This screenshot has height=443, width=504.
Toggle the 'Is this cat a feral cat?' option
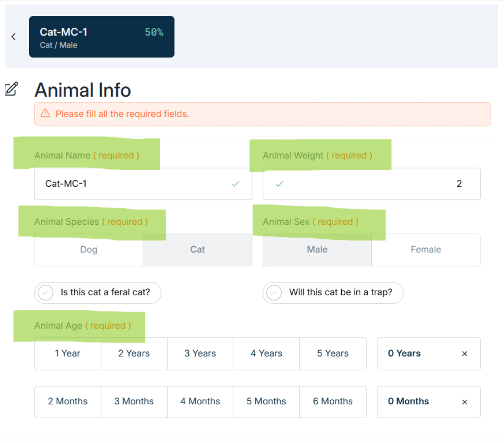pyautogui.click(x=97, y=293)
